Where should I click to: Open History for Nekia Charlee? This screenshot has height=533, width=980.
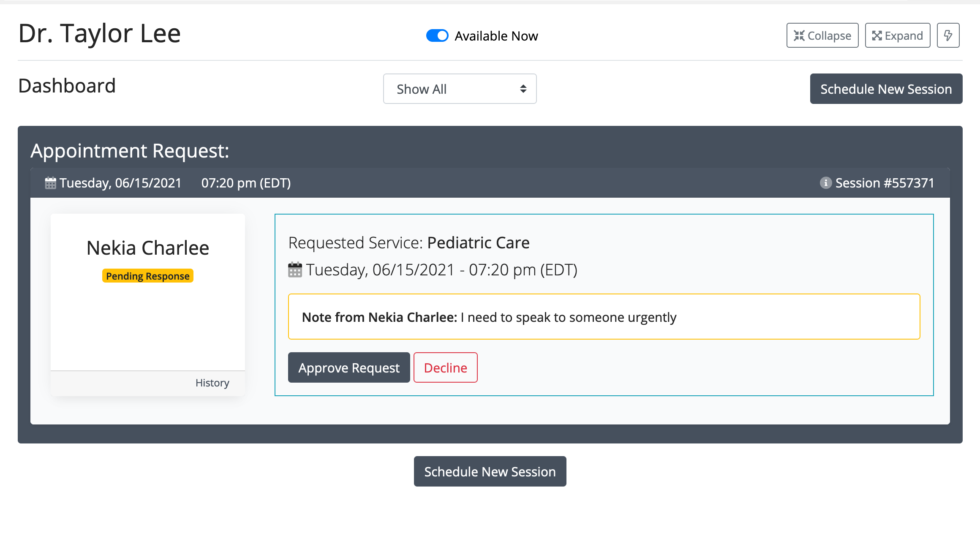(x=212, y=383)
